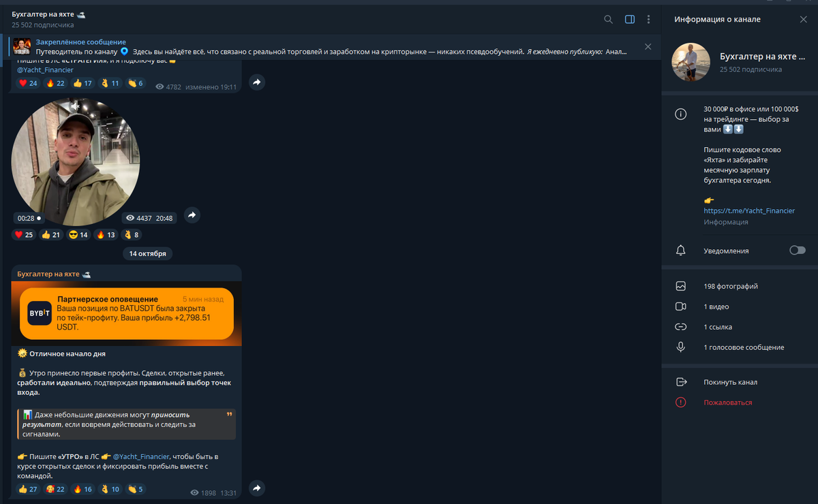The image size is (818, 504).
Task: Leave the channel via Покинуть канал
Action: coord(730,382)
